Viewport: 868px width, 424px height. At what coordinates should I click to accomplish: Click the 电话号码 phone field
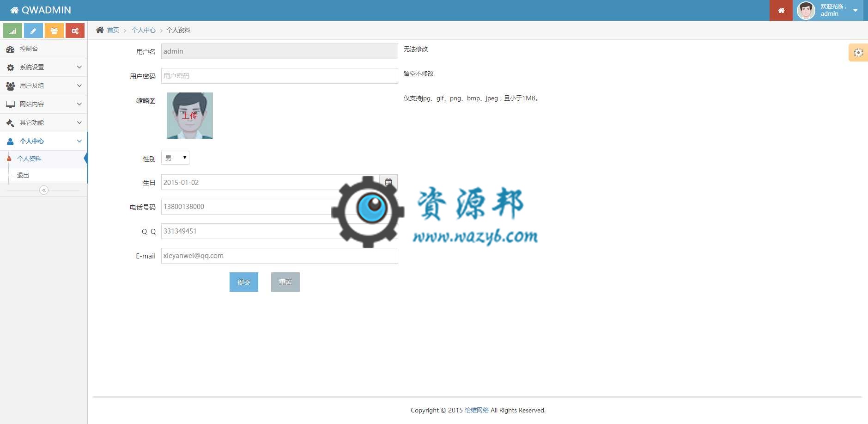pyautogui.click(x=279, y=207)
